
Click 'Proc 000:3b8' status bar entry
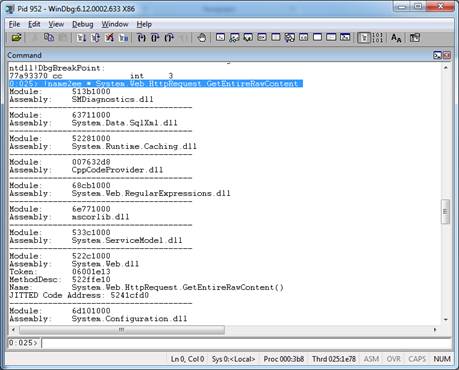tap(284, 359)
